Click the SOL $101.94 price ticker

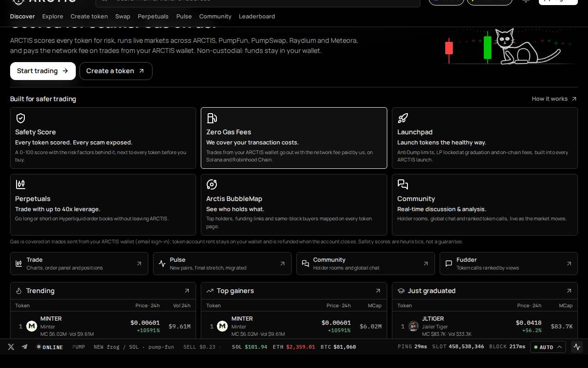[x=249, y=347]
